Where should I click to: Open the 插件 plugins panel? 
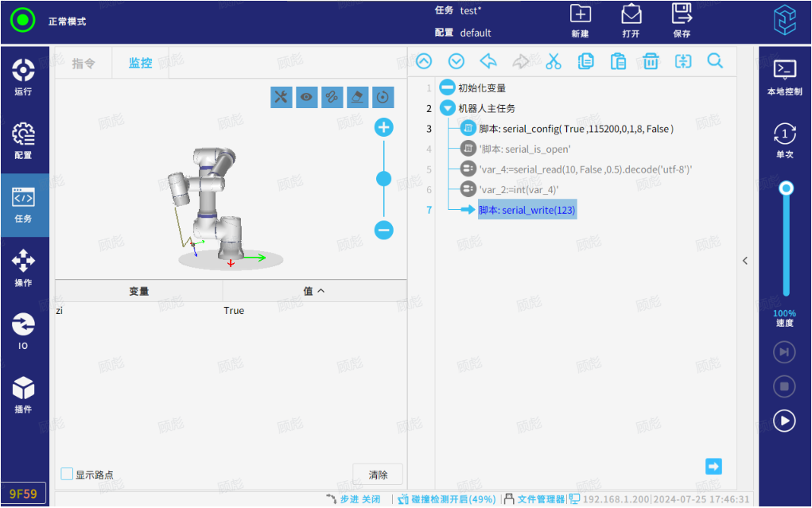[24, 394]
